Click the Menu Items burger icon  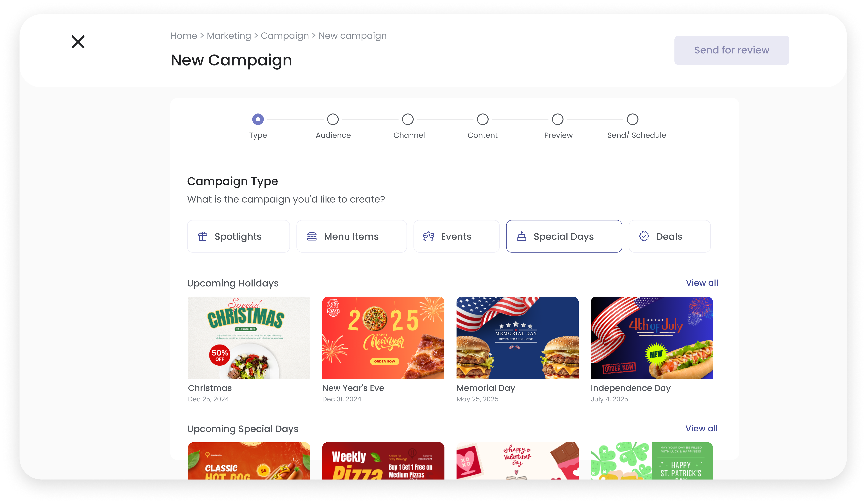[x=312, y=236]
